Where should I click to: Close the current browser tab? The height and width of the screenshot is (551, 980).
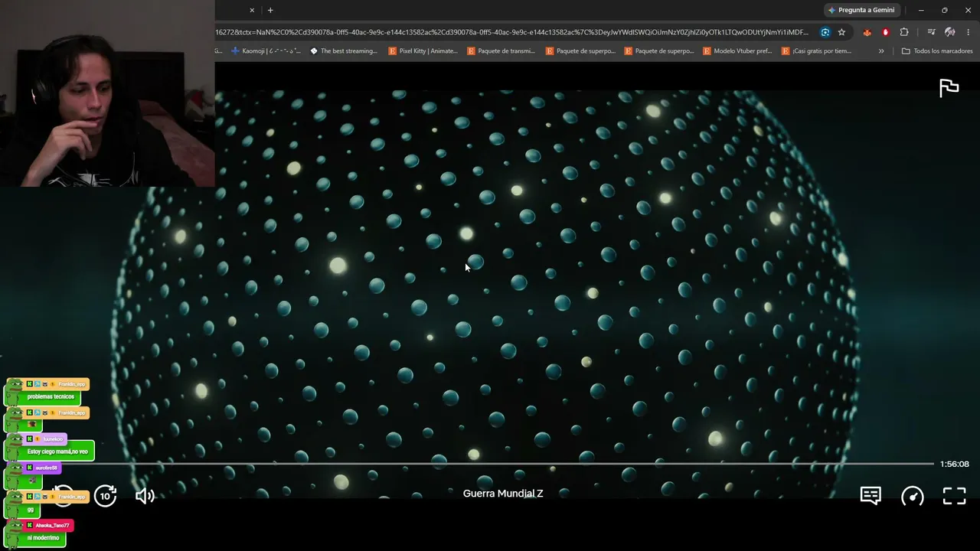coord(252,10)
